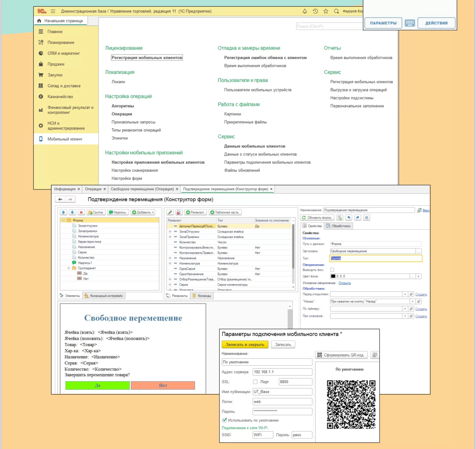Click the Записать и закрыть button
Viewport: 476px width, 449px height.
click(x=245, y=344)
